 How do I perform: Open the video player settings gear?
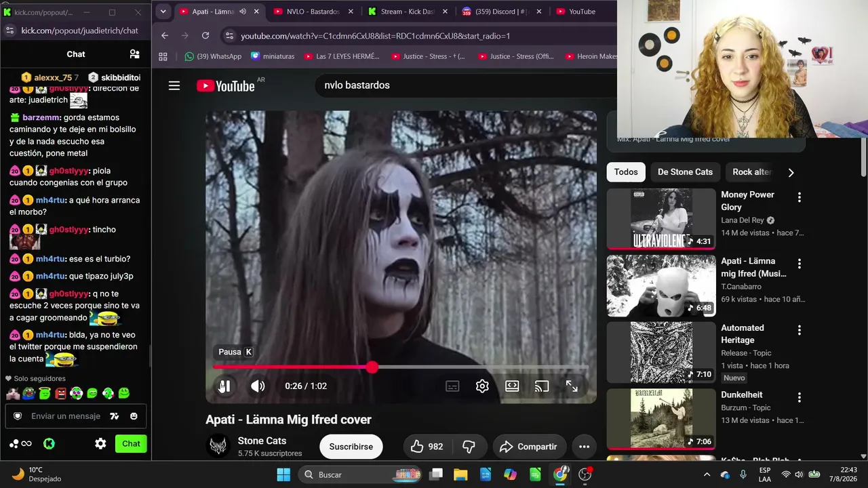click(482, 386)
